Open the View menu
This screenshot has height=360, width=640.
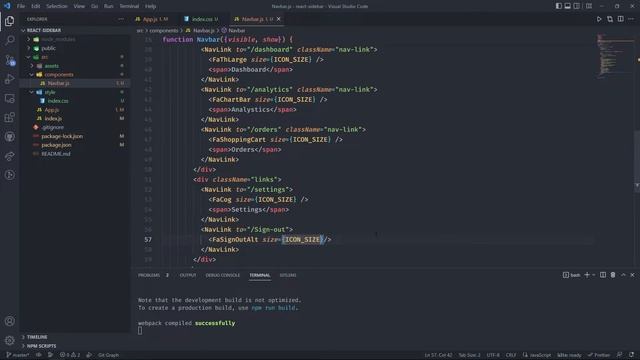coord(79,6)
